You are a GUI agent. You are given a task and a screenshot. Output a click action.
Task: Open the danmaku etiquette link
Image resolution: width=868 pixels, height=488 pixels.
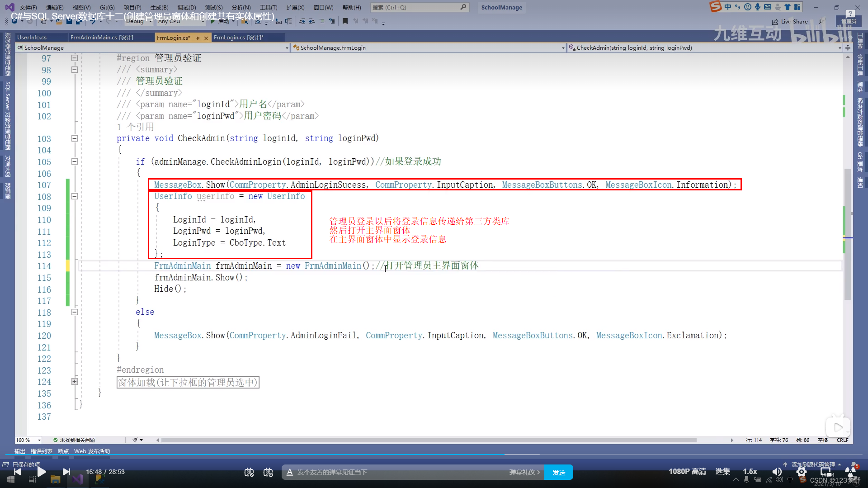[524, 472]
